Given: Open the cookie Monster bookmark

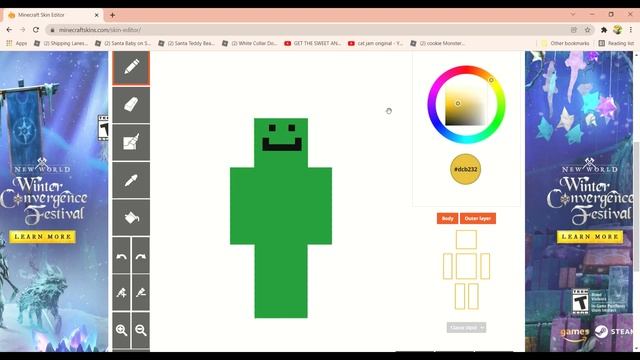Looking at the screenshot, I should tap(438, 43).
